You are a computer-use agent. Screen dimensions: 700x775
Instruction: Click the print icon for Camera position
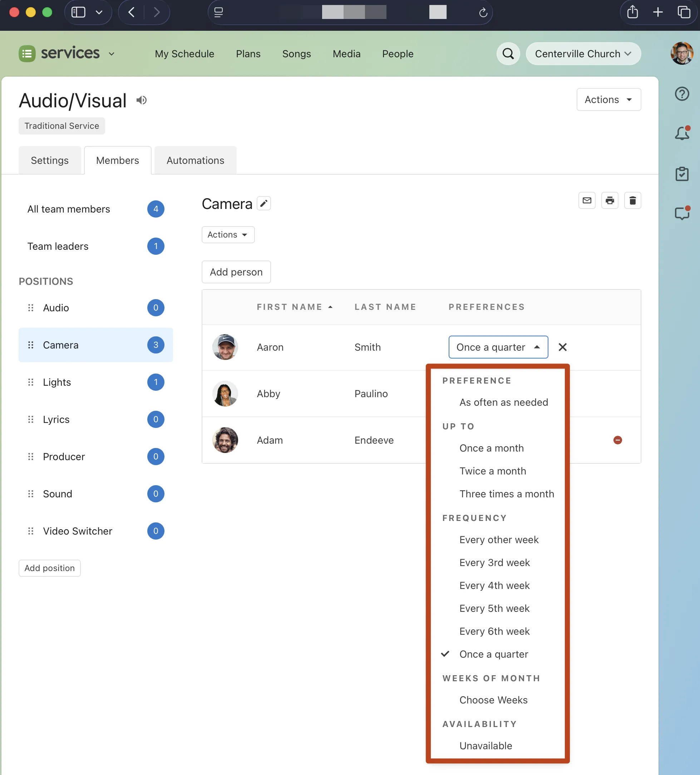tap(610, 200)
